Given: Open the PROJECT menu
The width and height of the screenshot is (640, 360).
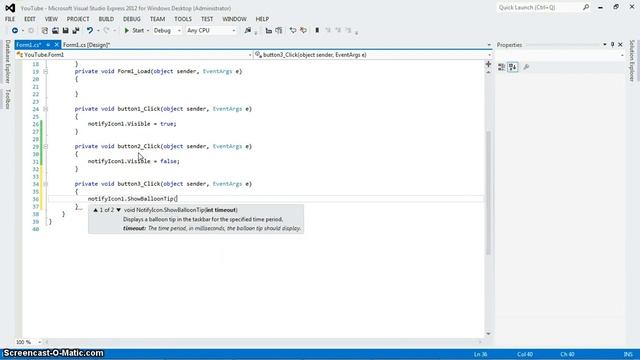Looking at the screenshot, I should tap(78, 19).
